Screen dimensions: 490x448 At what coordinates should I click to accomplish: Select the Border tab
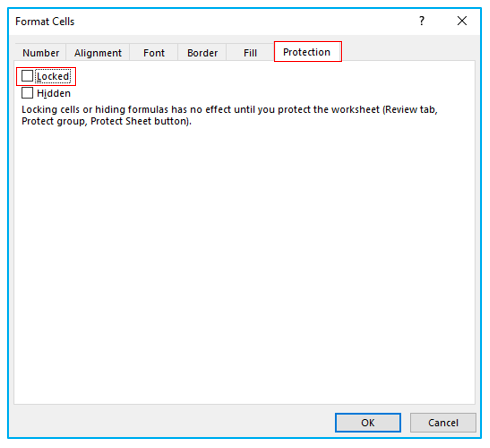pyautogui.click(x=202, y=53)
